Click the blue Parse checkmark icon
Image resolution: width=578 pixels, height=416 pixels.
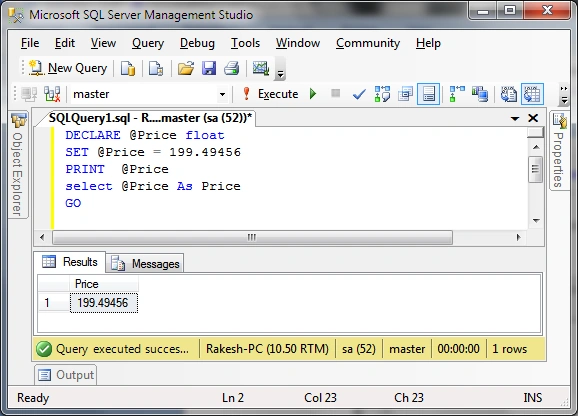coord(359,94)
